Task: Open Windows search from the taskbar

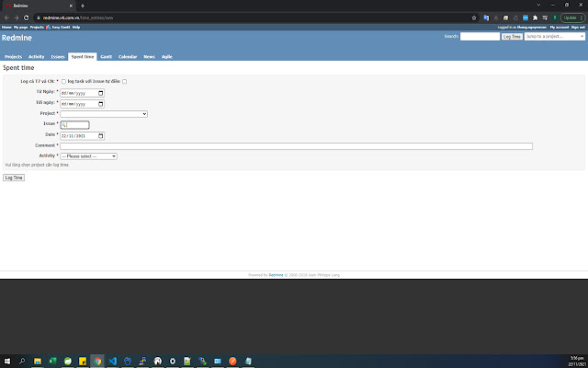Action: point(22,362)
